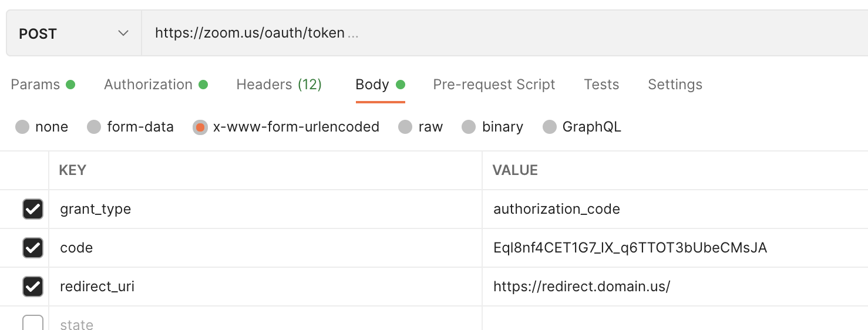
Task: Enable the state parameter checkbox
Action: 33,323
